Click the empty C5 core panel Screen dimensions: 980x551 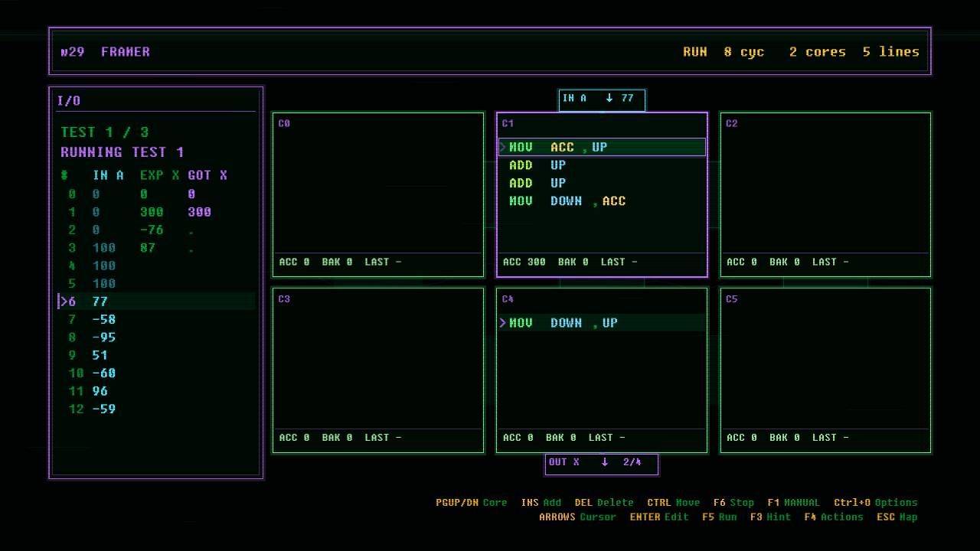point(825,370)
